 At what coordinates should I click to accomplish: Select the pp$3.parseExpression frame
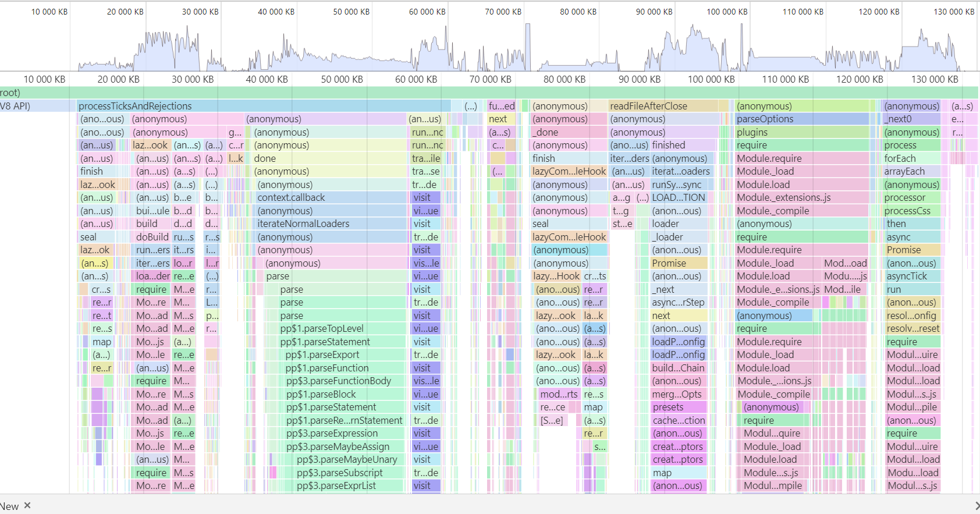(344, 433)
